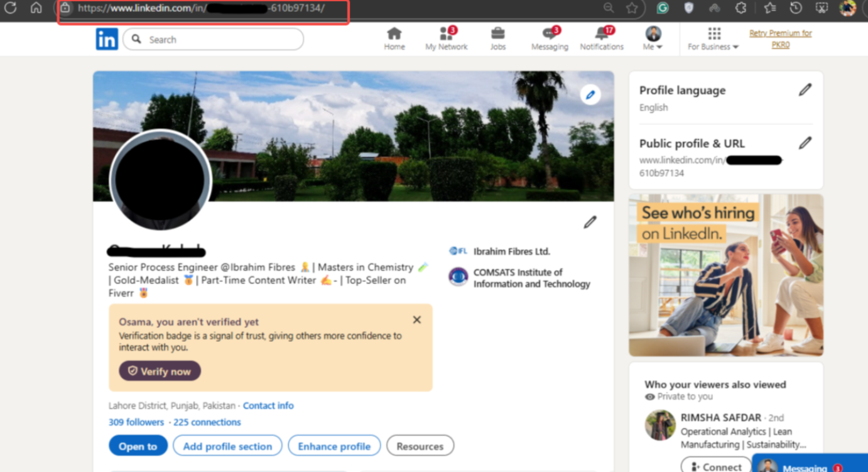View the 225 connections link
This screenshot has height=472, width=868.
[x=207, y=422]
